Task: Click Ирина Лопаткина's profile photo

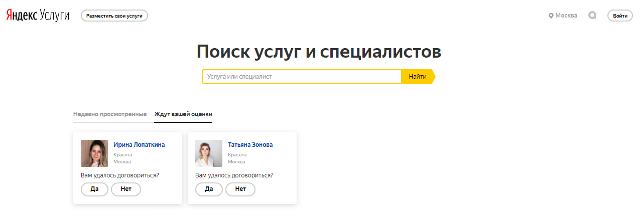Action: pos(94,153)
